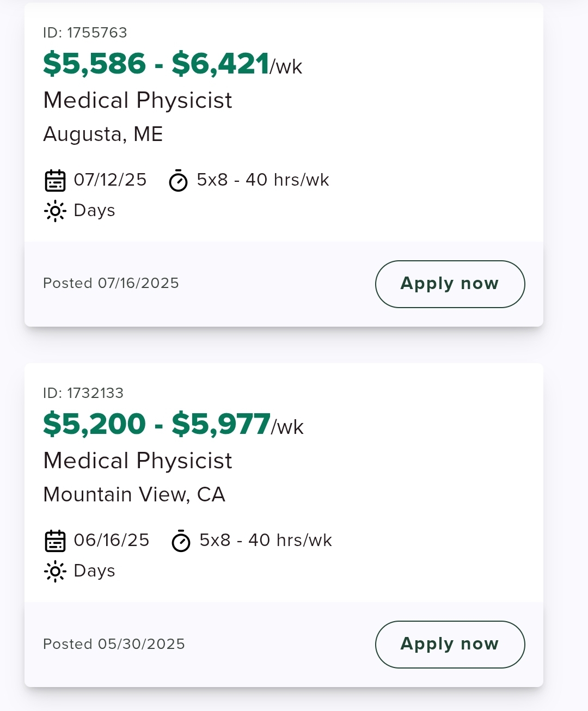Click the Posted 07/16/2025 date

pos(111,283)
